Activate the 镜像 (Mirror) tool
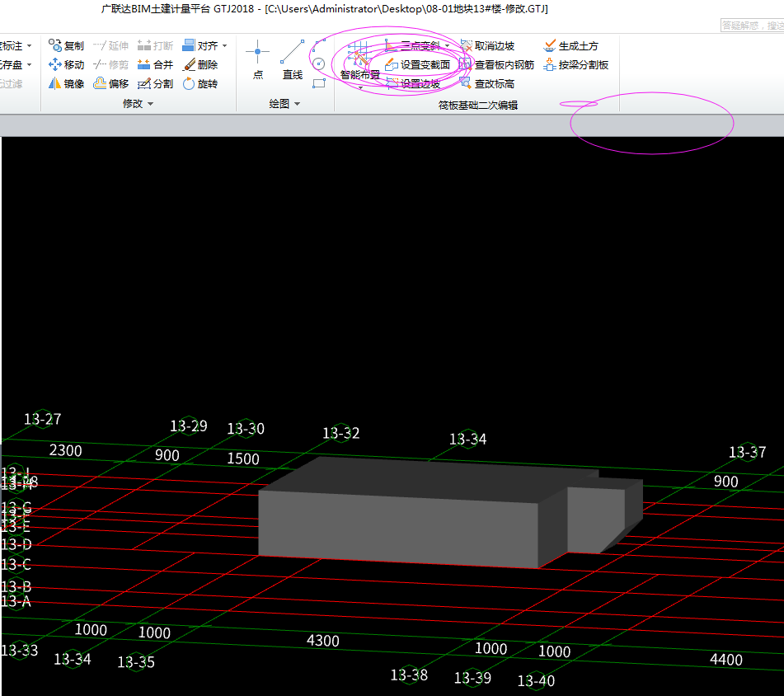The image size is (784, 696). pos(67,83)
